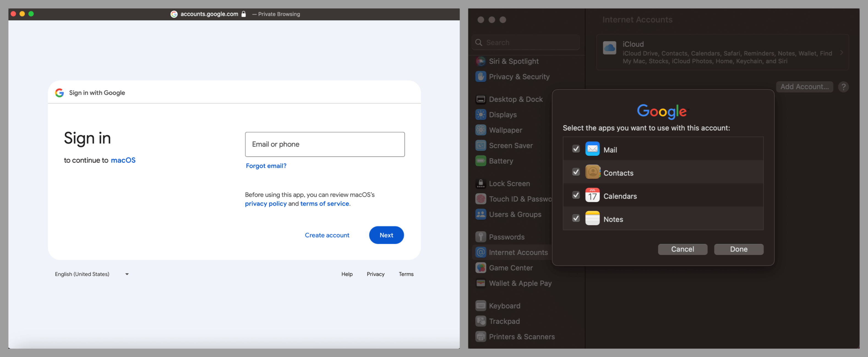Open the privacy policy link
The width and height of the screenshot is (868, 357).
266,204
